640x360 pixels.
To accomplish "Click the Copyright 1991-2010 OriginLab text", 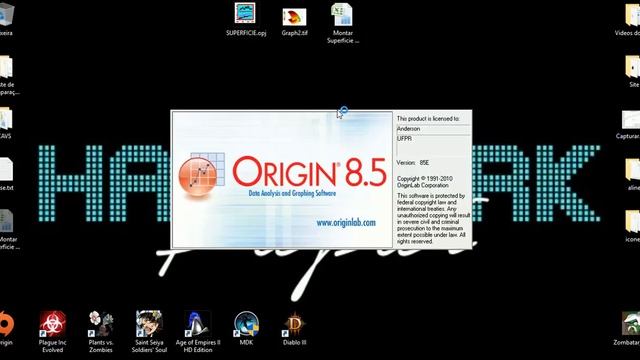I will [424, 182].
